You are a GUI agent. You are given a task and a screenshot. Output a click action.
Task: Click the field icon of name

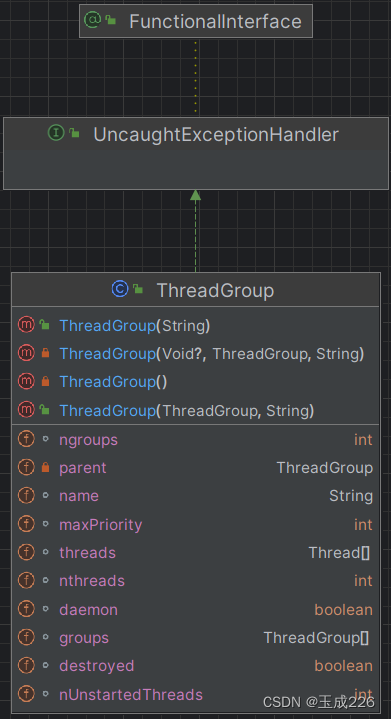point(26,496)
